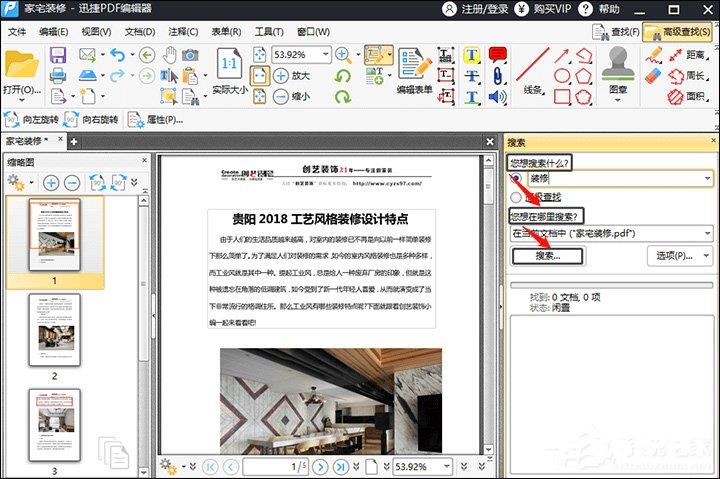Zoom in thumbnails with the plus icon
Image resolution: width=720 pixels, height=479 pixels.
(50, 183)
